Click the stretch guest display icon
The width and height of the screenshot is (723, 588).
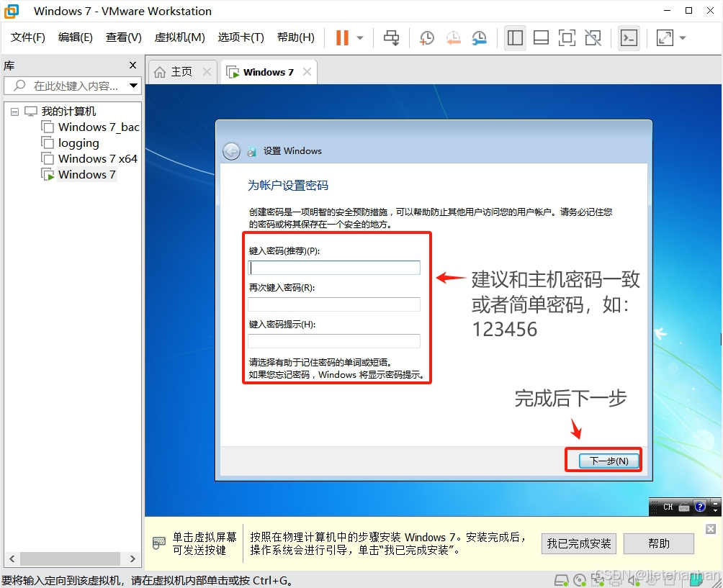pyautogui.click(x=665, y=38)
